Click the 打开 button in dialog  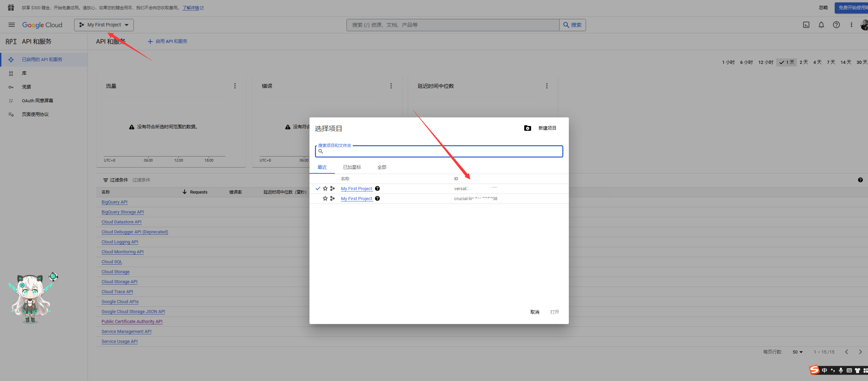555,312
